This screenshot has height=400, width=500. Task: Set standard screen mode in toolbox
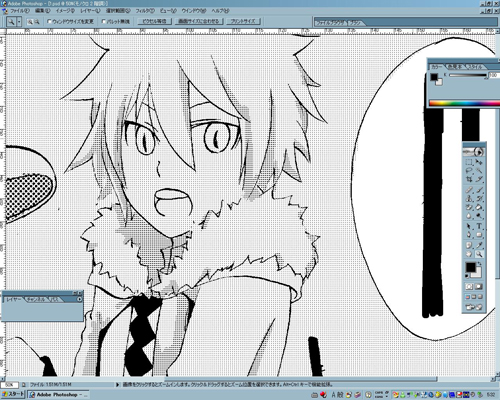click(468, 297)
